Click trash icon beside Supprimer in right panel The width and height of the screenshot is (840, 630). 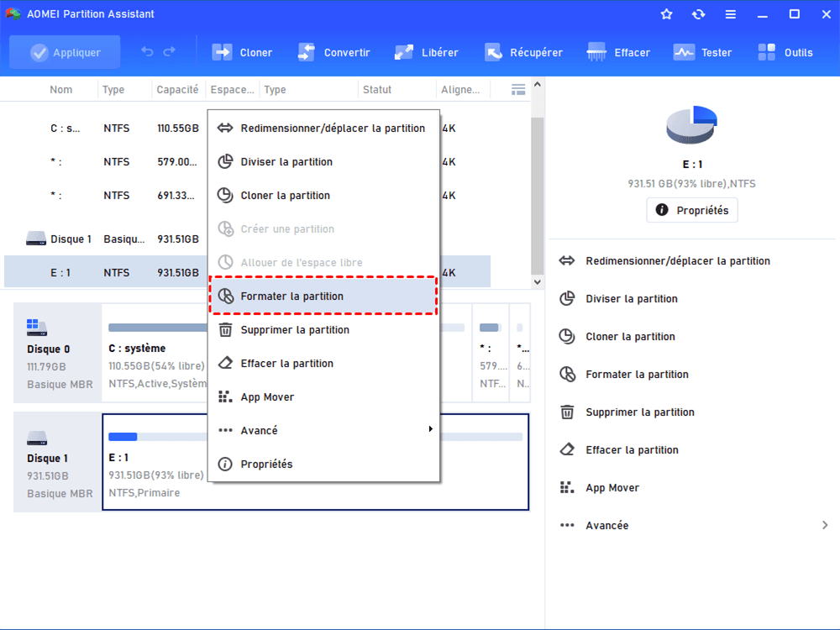(567, 412)
